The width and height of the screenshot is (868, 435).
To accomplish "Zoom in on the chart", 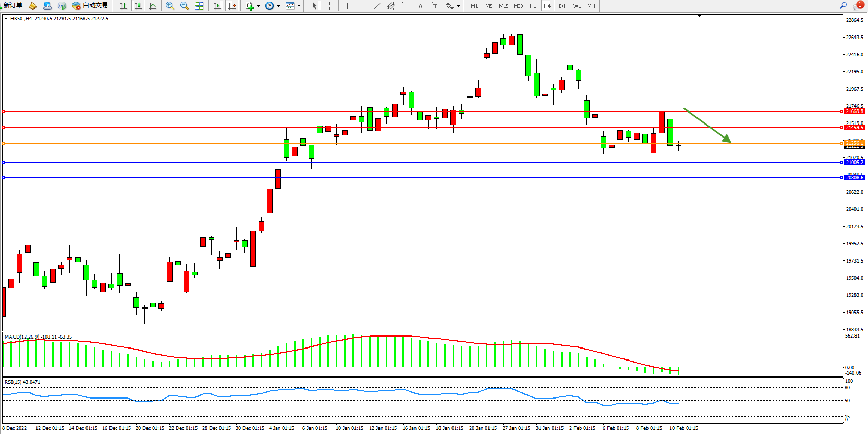I will coord(170,6).
